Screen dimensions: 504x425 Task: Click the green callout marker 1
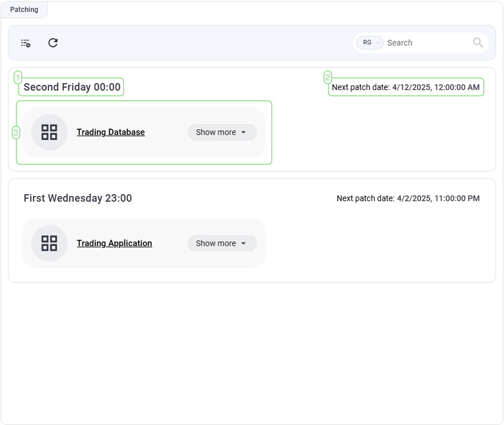18,77
